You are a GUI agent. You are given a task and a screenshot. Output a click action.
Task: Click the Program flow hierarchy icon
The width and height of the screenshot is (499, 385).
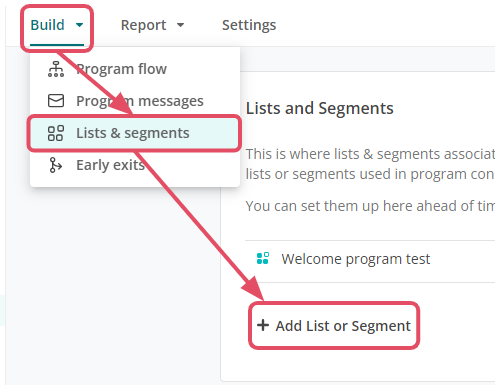pyautogui.click(x=56, y=69)
